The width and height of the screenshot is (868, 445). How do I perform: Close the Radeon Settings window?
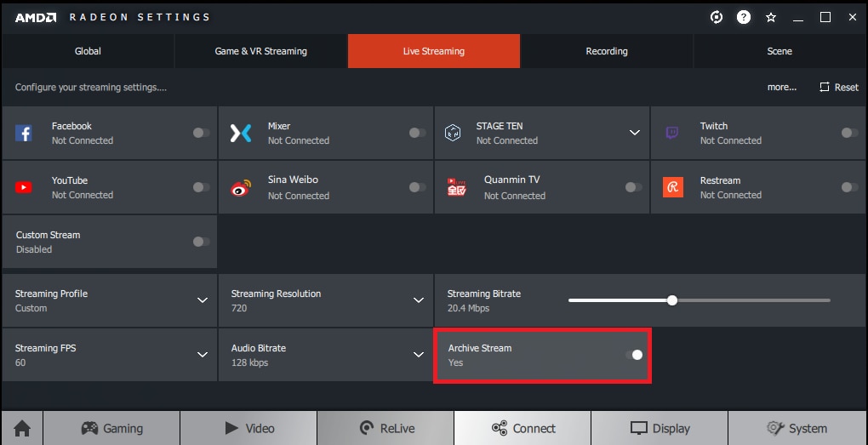coord(853,17)
